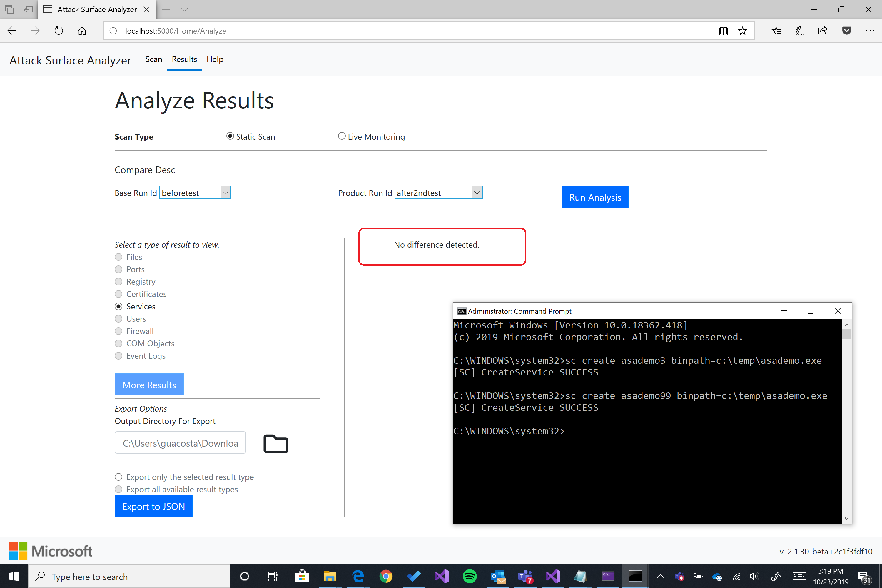Open the Base Run Id dropdown
This screenshot has width=882, height=588.
(x=225, y=192)
